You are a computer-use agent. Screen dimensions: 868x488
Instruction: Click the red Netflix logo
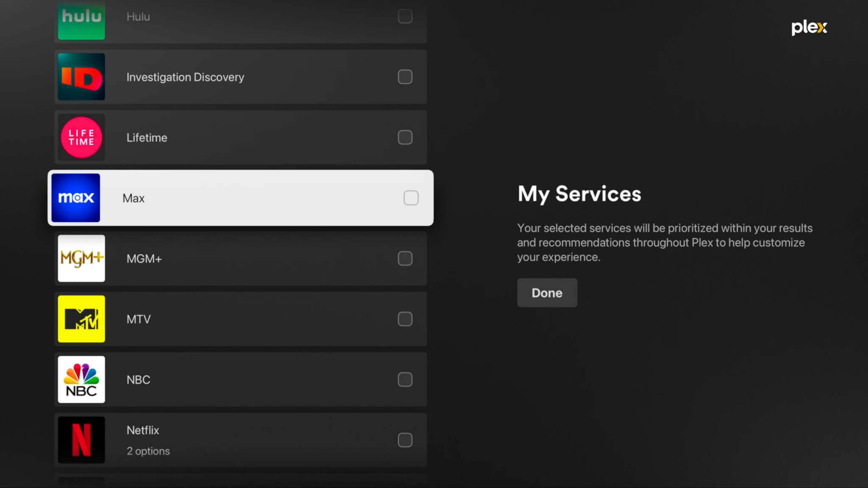pos(81,440)
